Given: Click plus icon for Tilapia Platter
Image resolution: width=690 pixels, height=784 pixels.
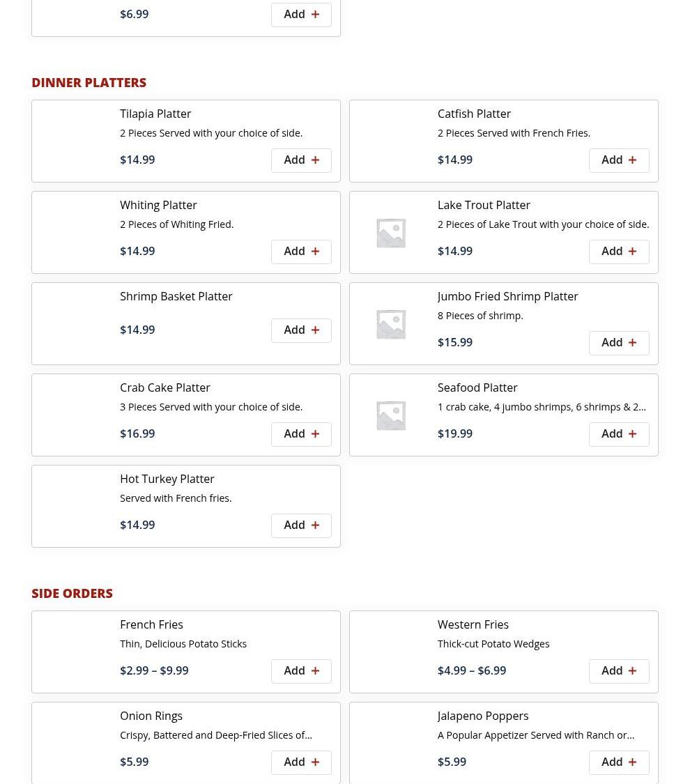Looking at the screenshot, I should click(x=315, y=160).
